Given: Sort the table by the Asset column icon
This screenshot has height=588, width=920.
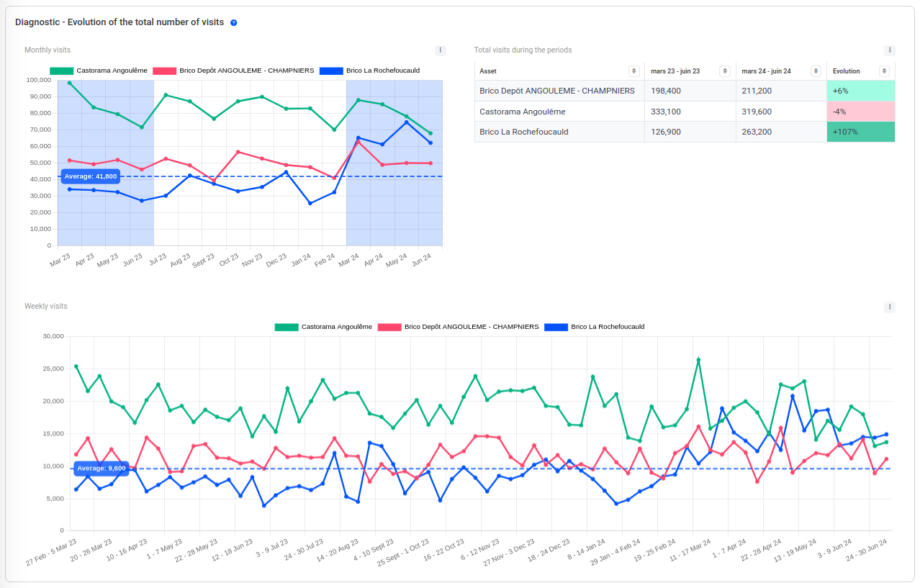Looking at the screenshot, I should click(x=633, y=71).
